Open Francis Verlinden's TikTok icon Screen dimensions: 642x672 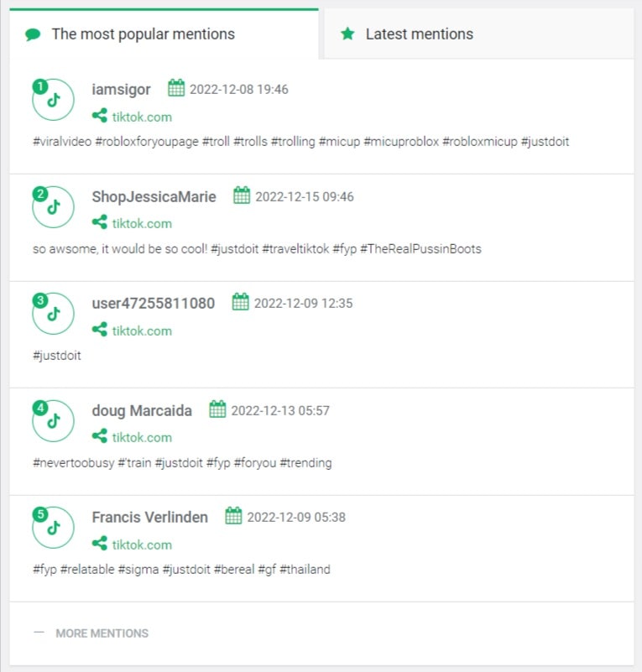pos(53,527)
